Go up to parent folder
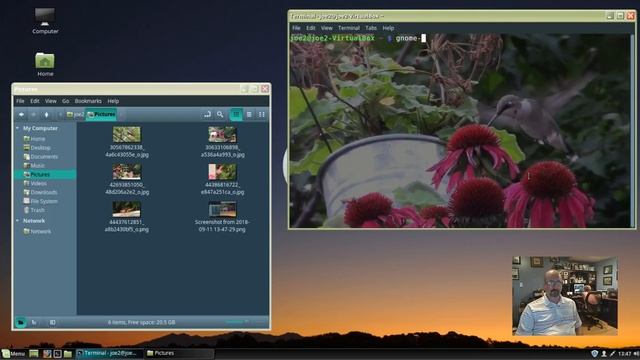 [x=47, y=115]
